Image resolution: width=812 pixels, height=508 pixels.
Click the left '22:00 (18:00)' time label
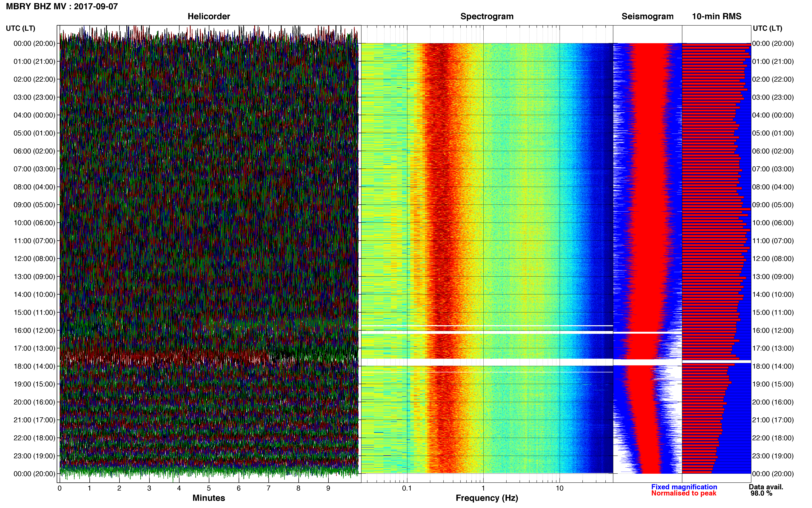(34, 438)
